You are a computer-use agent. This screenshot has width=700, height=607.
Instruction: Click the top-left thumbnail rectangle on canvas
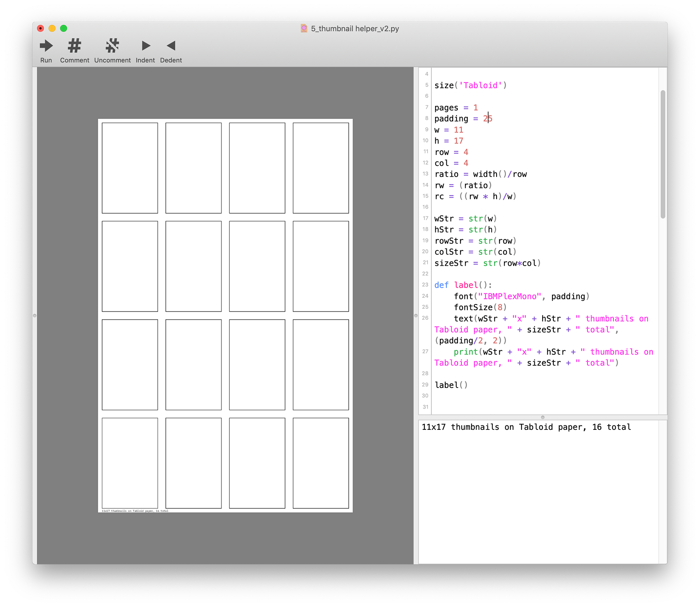(x=130, y=168)
